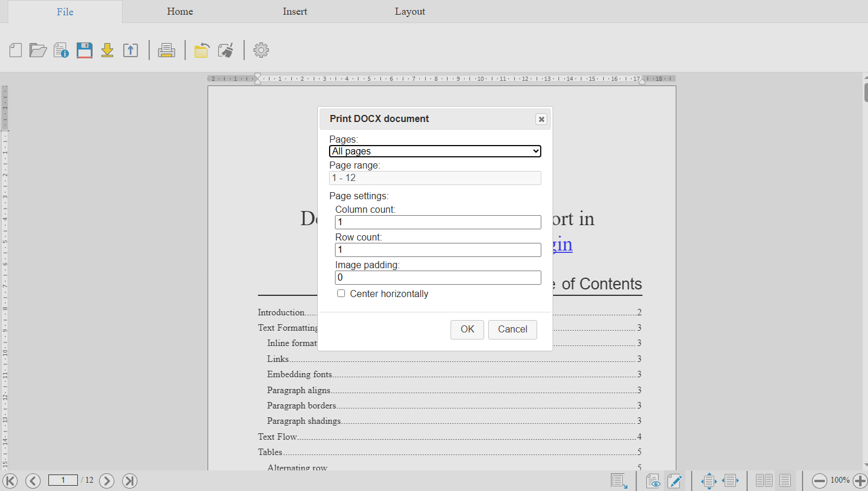Open the Pages dropdown
Image resolution: width=868 pixels, height=491 pixels.
435,151
